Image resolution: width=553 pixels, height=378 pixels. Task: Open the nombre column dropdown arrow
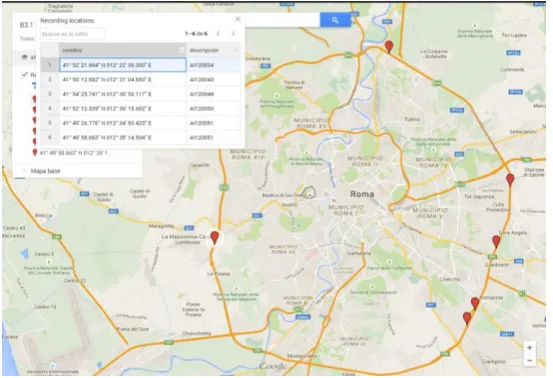(x=182, y=50)
